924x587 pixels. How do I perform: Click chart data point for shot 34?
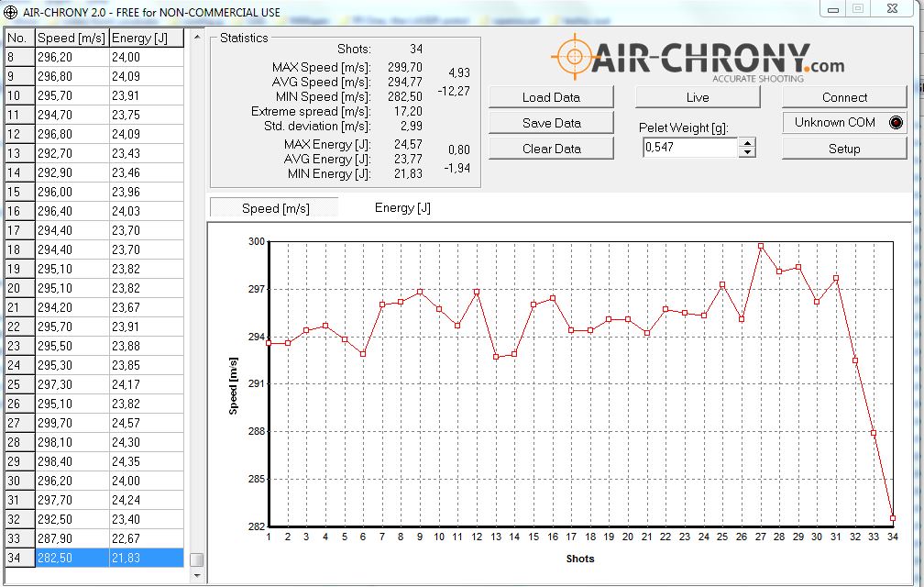893,518
